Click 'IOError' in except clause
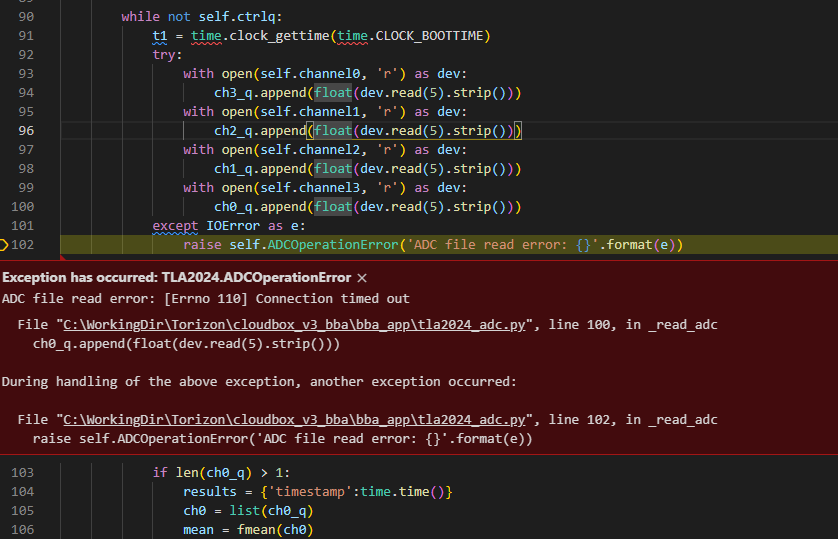The width and height of the screenshot is (838, 539). point(233,226)
